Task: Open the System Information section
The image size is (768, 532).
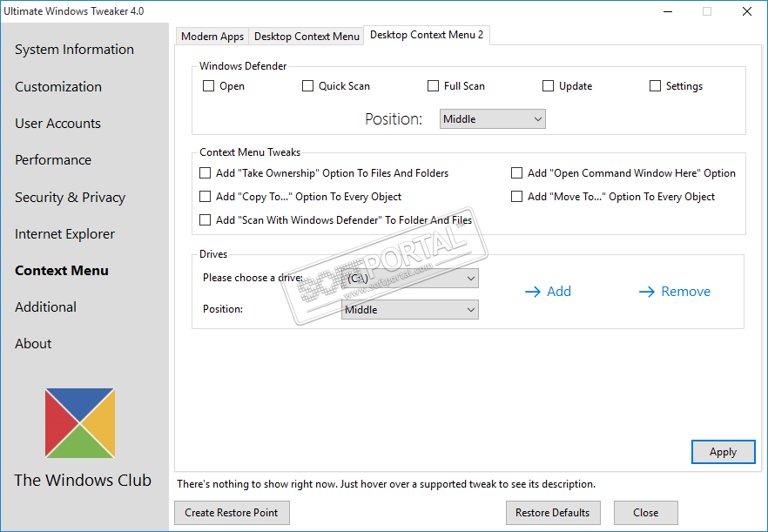Action: pos(75,50)
